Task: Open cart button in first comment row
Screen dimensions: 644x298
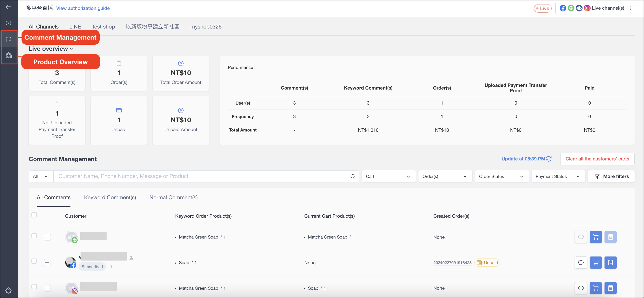Action: tap(596, 237)
